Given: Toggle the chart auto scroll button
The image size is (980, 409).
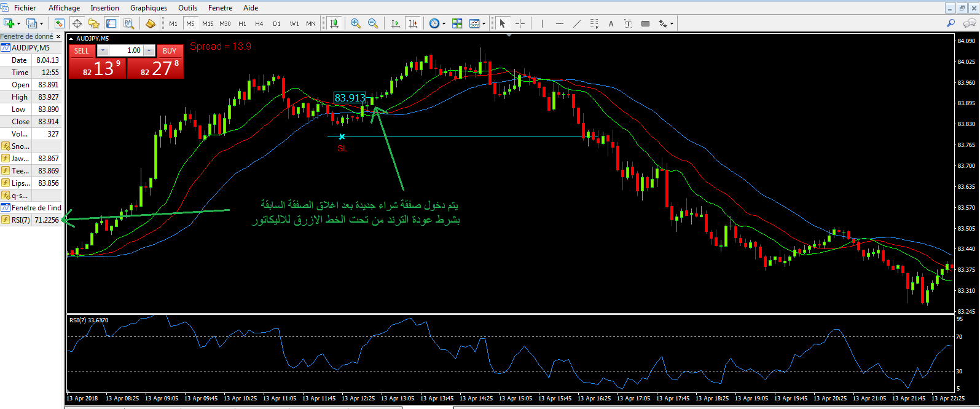Looking at the screenshot, I should tap(395, 23).
